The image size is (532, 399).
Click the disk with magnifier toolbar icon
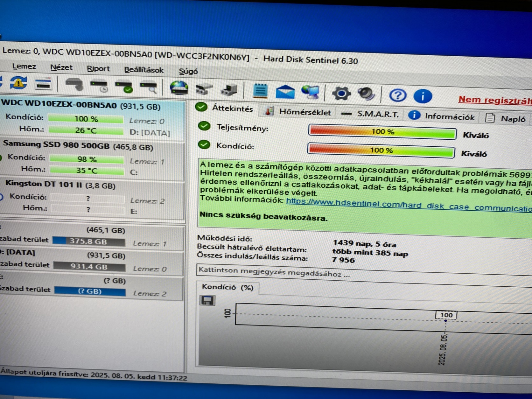click(149, 88)
